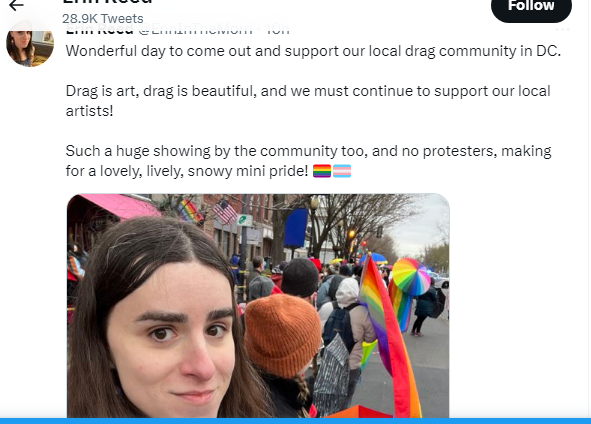
Task: Click the American flag in the photo
Action: pyautogui.click(x=225, y=211)
